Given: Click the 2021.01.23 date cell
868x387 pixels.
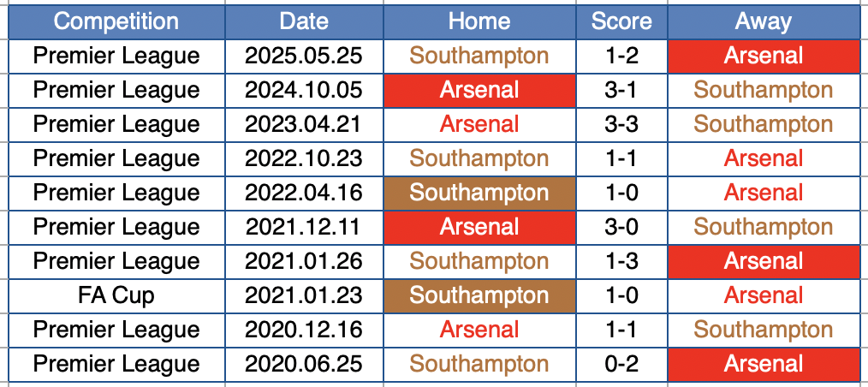Looking at the screenshot, I should [304, 295].
